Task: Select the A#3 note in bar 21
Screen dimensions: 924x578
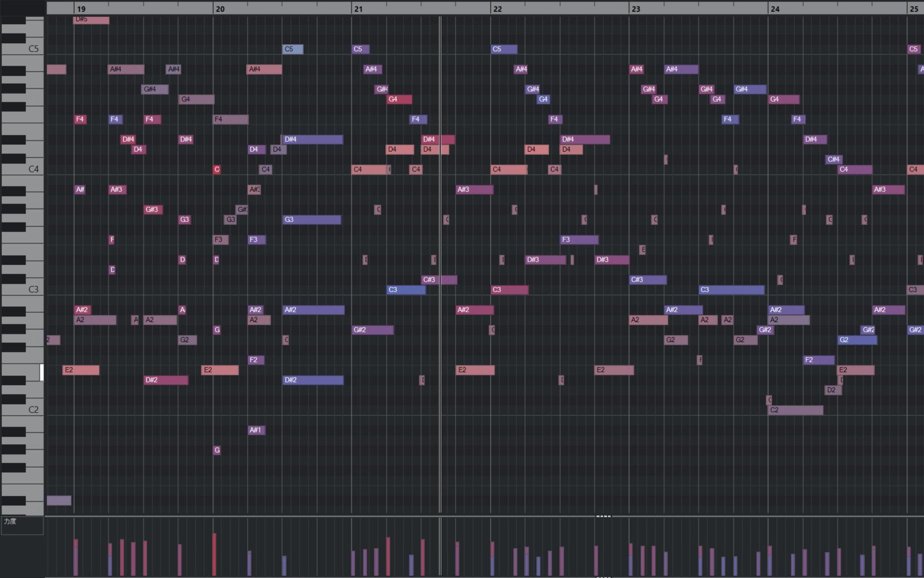Action: point(475,189)
